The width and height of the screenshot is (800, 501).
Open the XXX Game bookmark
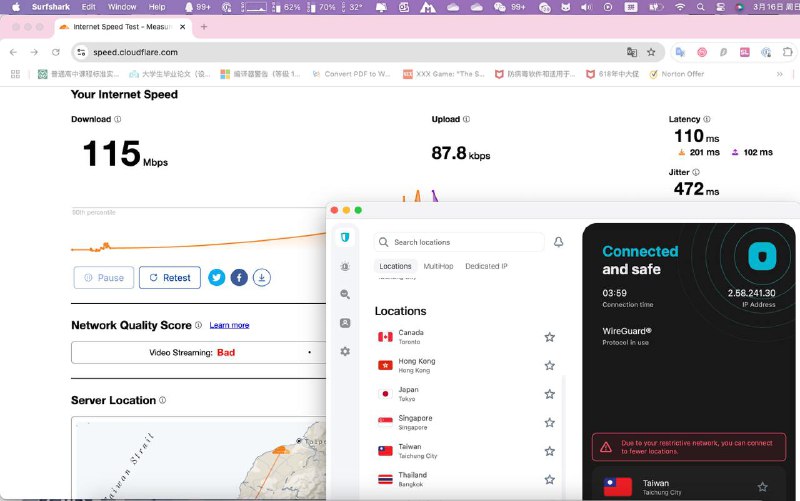[x=444, y=74]
